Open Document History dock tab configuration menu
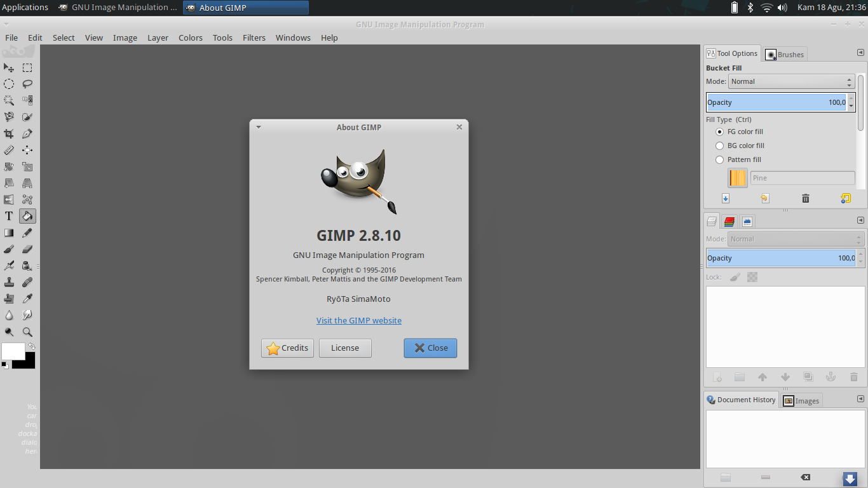Viewport: 868px width, 488px height. pyautogui.click(x=860, y=399)
